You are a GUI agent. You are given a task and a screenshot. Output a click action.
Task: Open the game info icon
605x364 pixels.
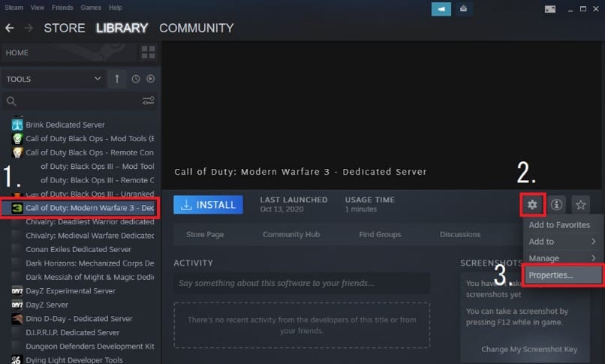[556, 204]
